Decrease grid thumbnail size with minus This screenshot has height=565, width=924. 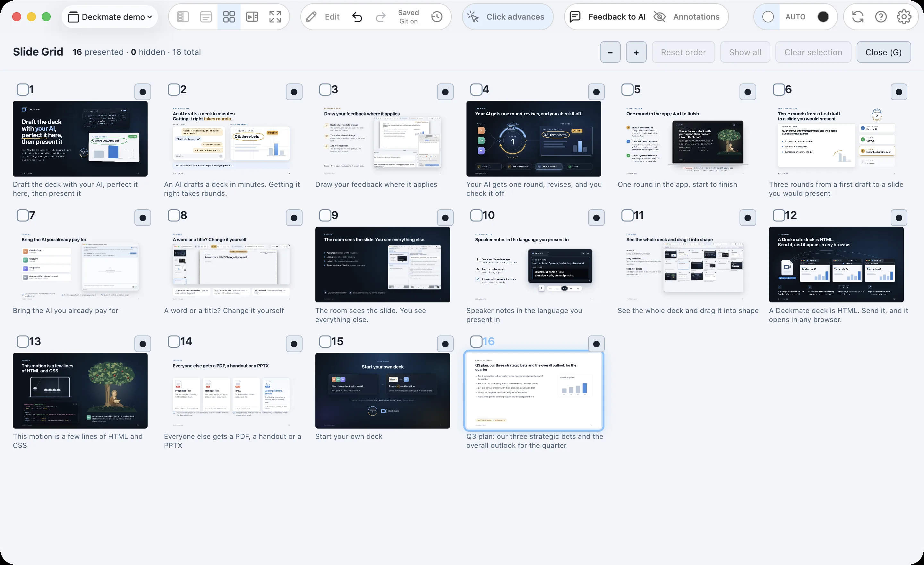pyautogui.click(x=610, y=52)
